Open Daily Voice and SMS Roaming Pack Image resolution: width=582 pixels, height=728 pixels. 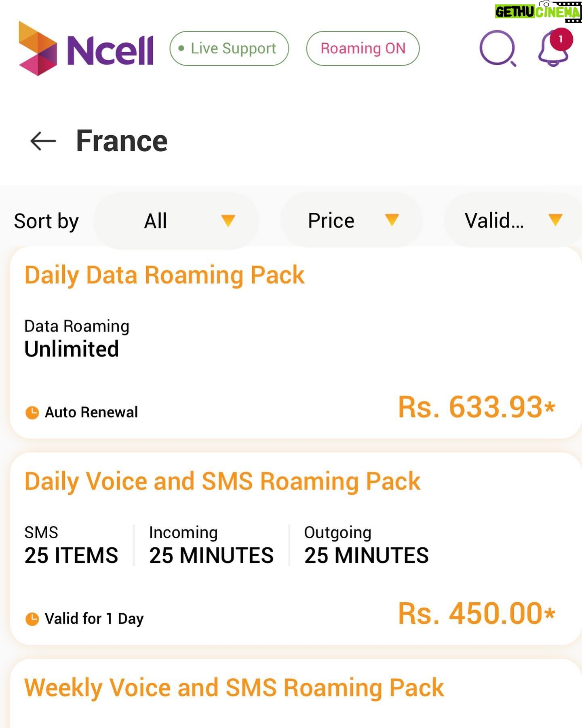tap(296, 549)
